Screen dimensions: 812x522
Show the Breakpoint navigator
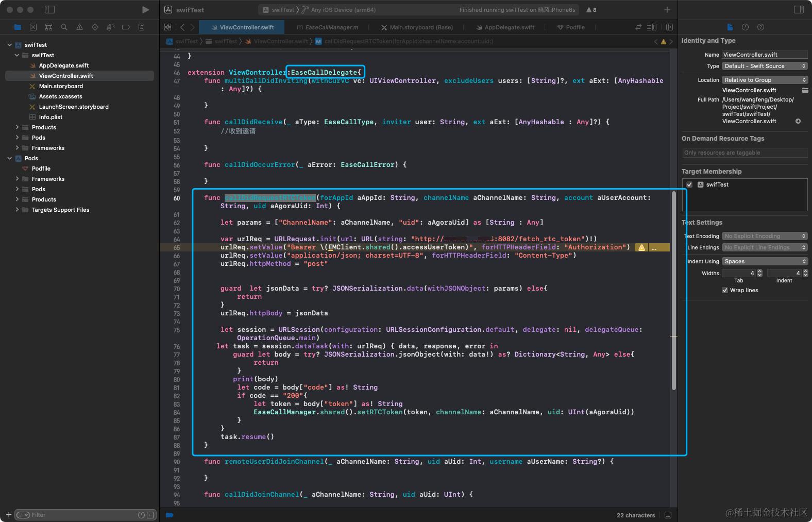pos(126,27)
